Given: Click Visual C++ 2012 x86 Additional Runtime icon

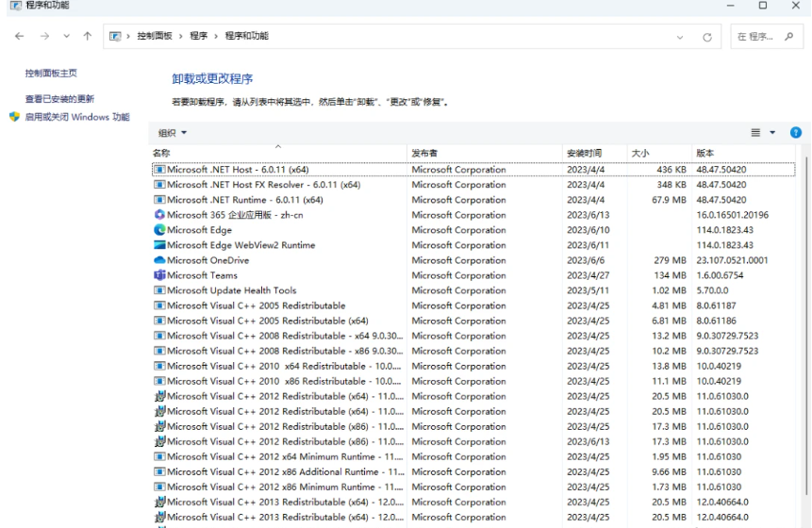Looking at the screenshot, I should [x=159, y=471].
